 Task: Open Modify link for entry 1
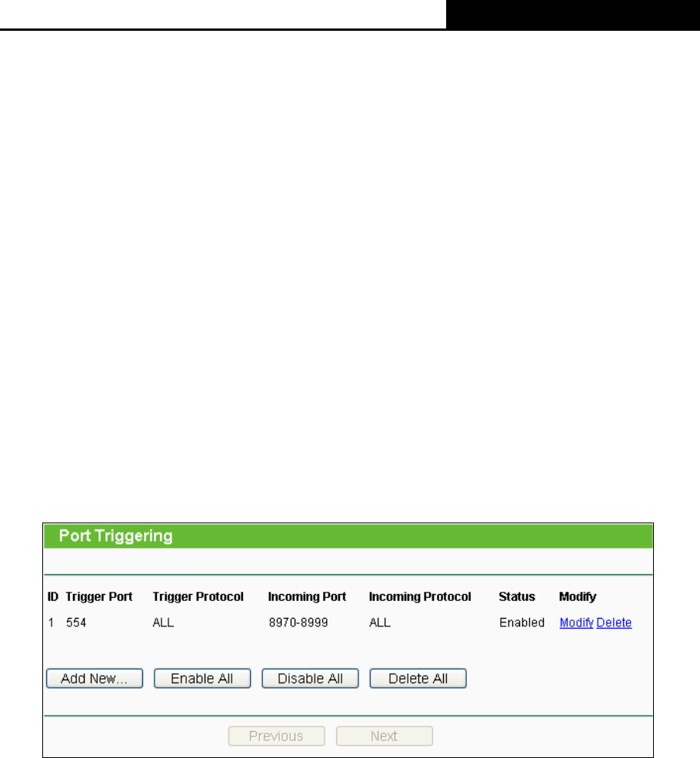pyautogui.click(x=576, y=623)
